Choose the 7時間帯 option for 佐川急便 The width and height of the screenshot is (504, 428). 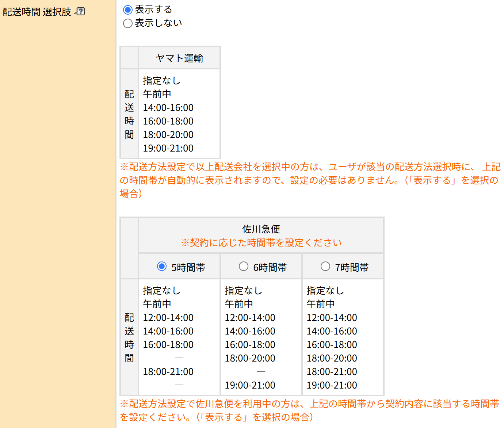coord(325,267)
